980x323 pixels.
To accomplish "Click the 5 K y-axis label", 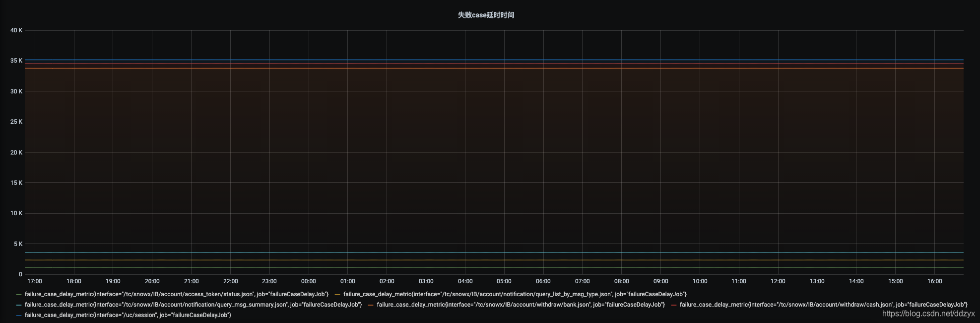I will click(x=18, y=244).
